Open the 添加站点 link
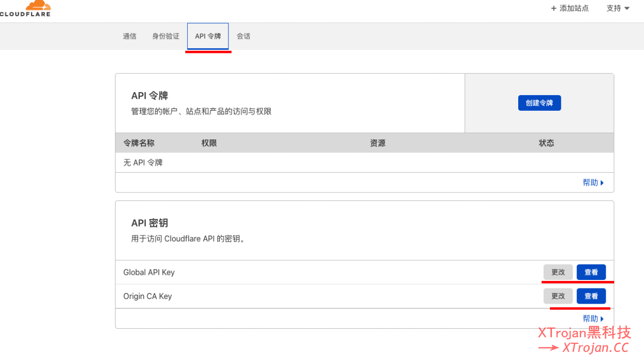 (570, 8)
